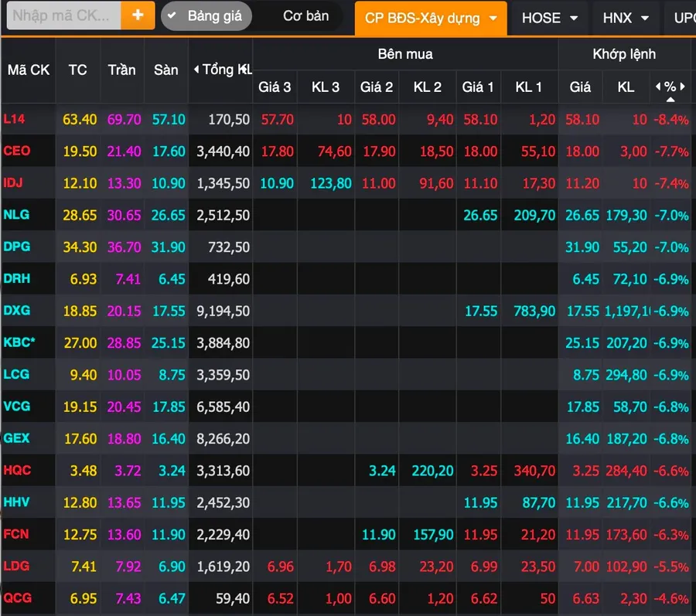
Task: Choose the HHV ticker symbol
Action: pyautogui.click(x=16, y=502)
